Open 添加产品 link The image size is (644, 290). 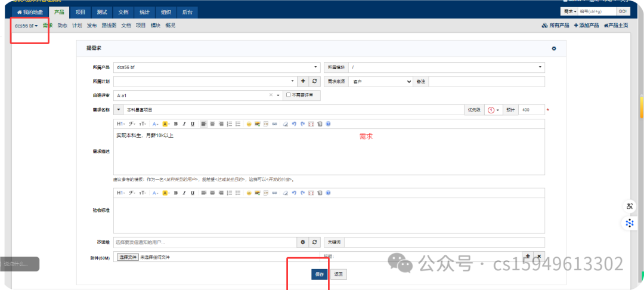pos(587,26)
